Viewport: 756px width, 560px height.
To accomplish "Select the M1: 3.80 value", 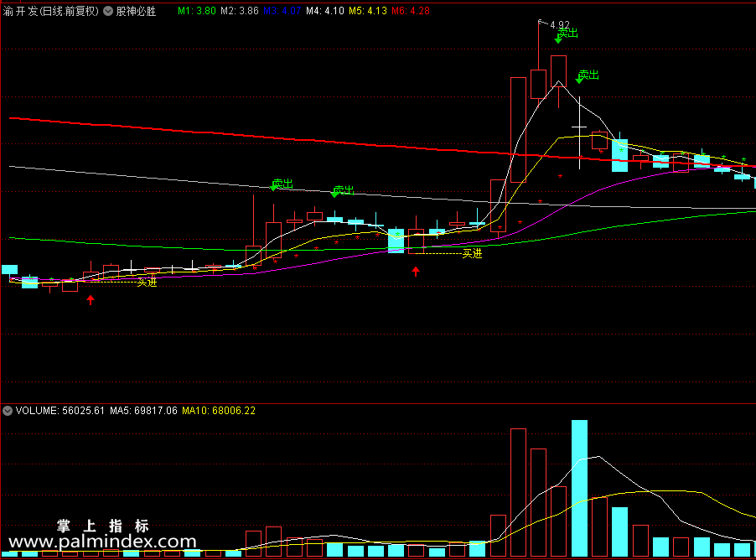I will click(197, 11).
